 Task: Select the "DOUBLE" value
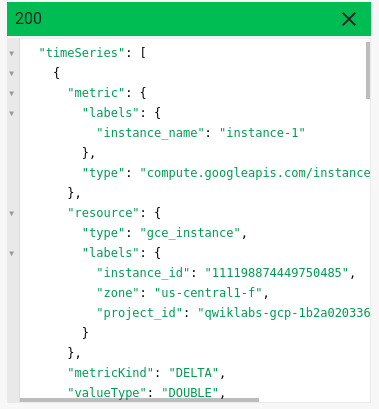(x=190, y=393)
